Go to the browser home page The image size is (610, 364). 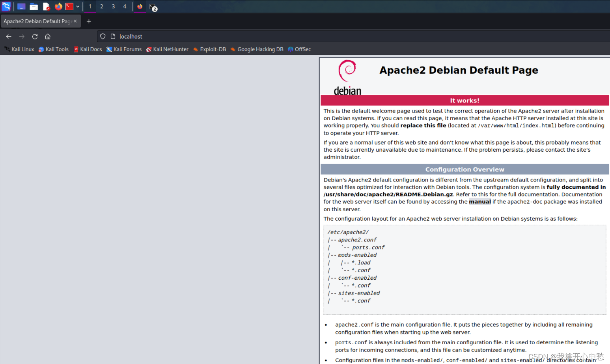coord(47,36)
